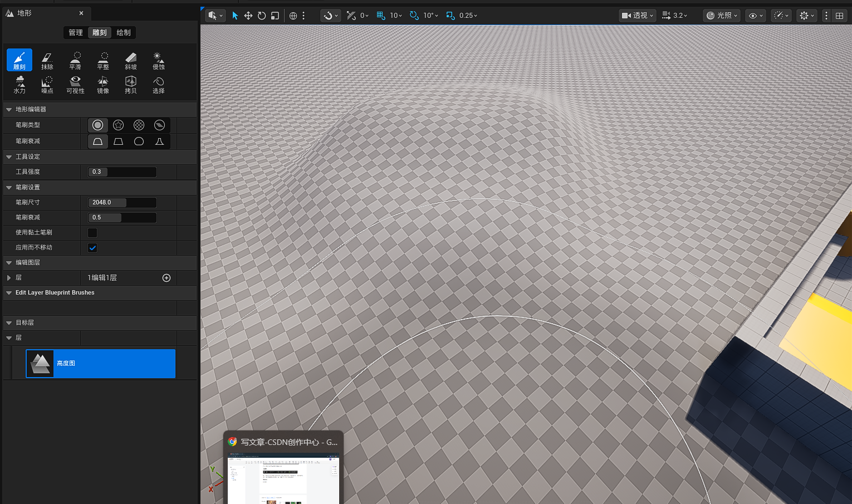
Task: Open viewport layout grid options
Action: tap(839, 16)
